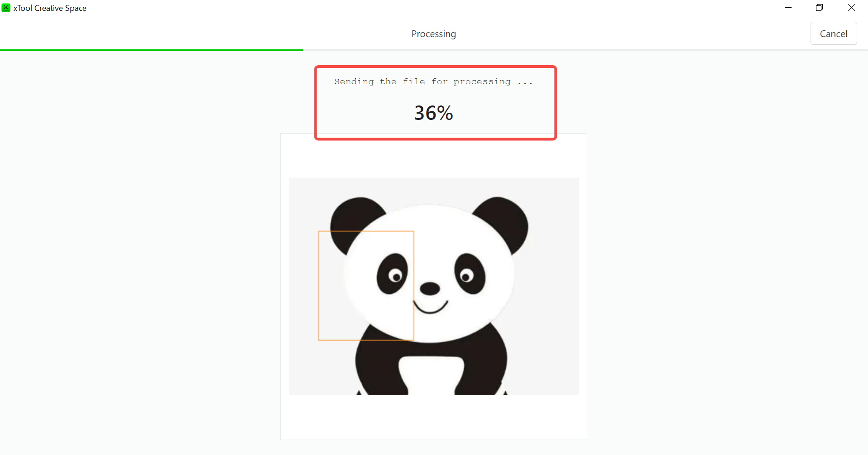Close the xTool Creative Space window

[851, 8]
